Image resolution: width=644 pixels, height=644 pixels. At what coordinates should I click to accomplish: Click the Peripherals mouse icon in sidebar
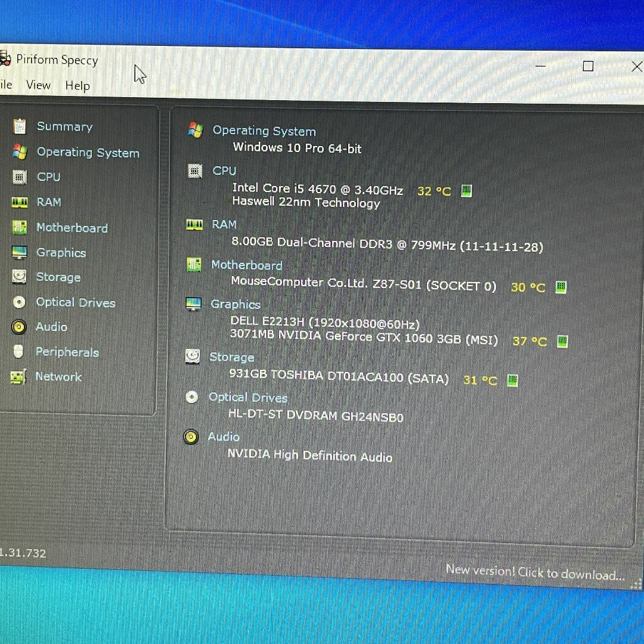[x=18, y=352]
